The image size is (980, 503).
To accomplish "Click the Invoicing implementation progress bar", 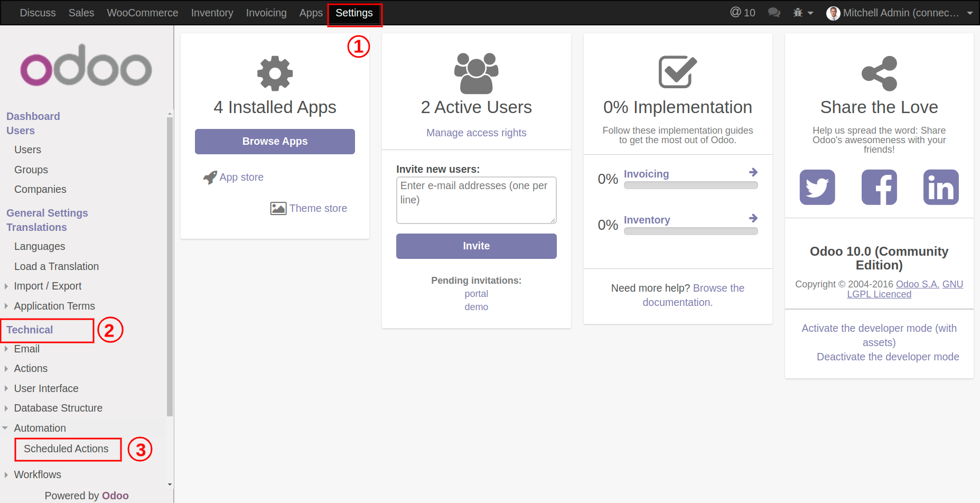I will pos(690,185).
